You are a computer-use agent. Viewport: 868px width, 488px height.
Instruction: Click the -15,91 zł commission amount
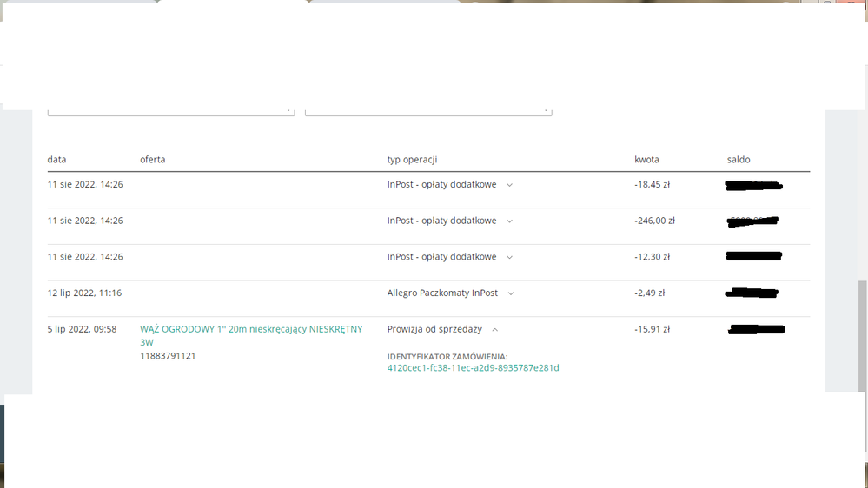pyautogui.click(x=652, y=330)
